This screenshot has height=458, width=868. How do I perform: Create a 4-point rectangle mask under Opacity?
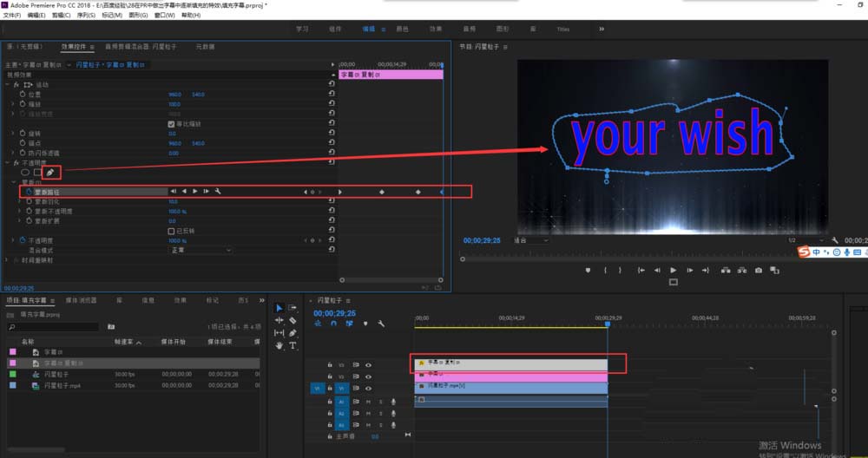(x=37, y=173)
